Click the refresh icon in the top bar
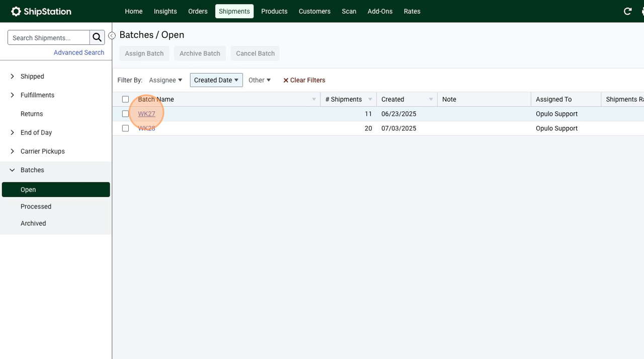Screen dimensions: 644x359 (x=627, y=11)
